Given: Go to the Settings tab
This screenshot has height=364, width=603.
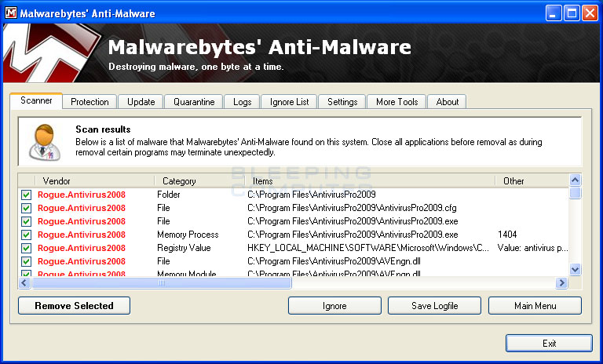Looking at the screenshot, I should point(342,102).
